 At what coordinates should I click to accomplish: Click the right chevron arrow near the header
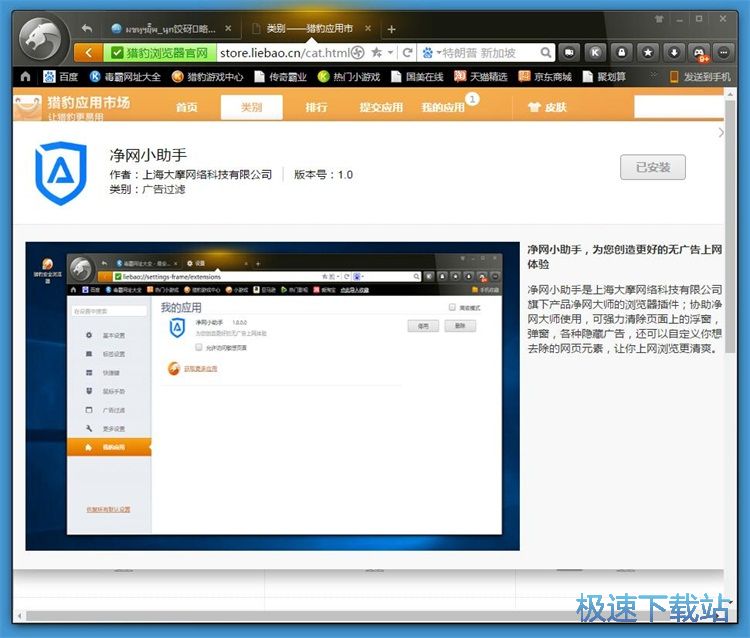pyautogui.click(x=721, y=132)
